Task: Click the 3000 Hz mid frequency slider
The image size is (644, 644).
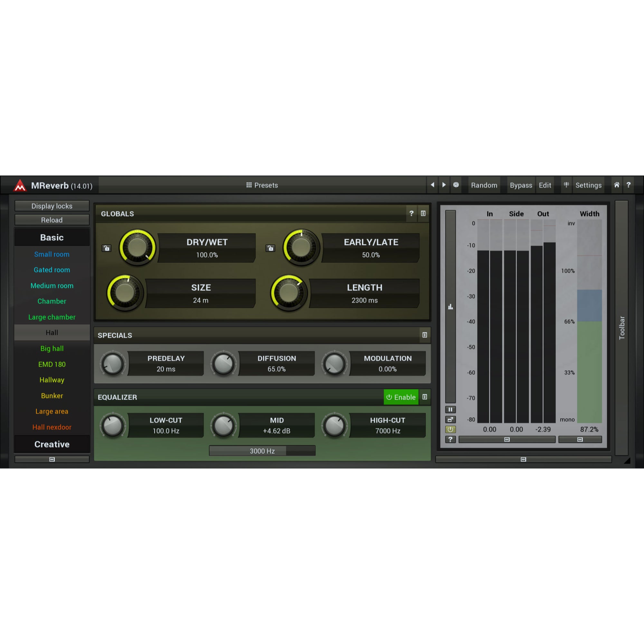Action: pyautogui.click(x=262, y=451)
